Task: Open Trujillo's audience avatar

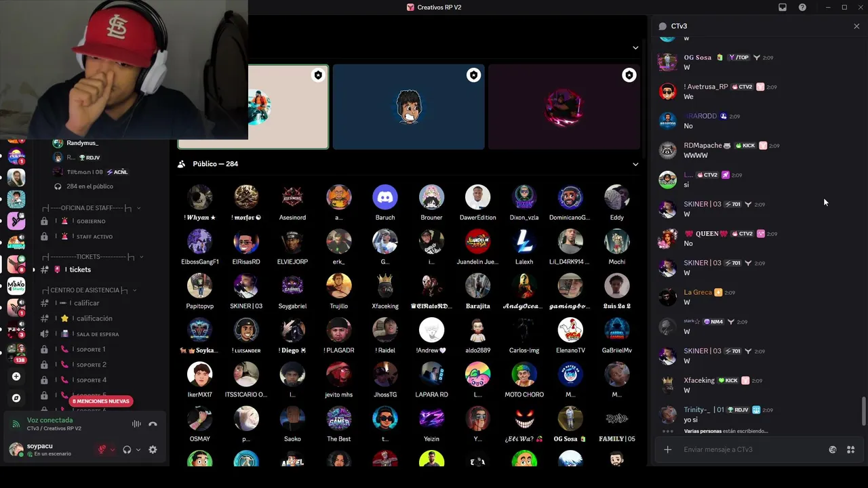Action: [x=339, y=286]
